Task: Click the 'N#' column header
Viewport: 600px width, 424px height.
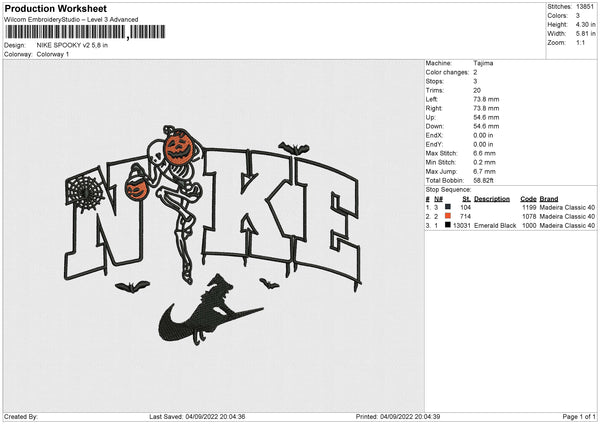Action: [439, 199]
